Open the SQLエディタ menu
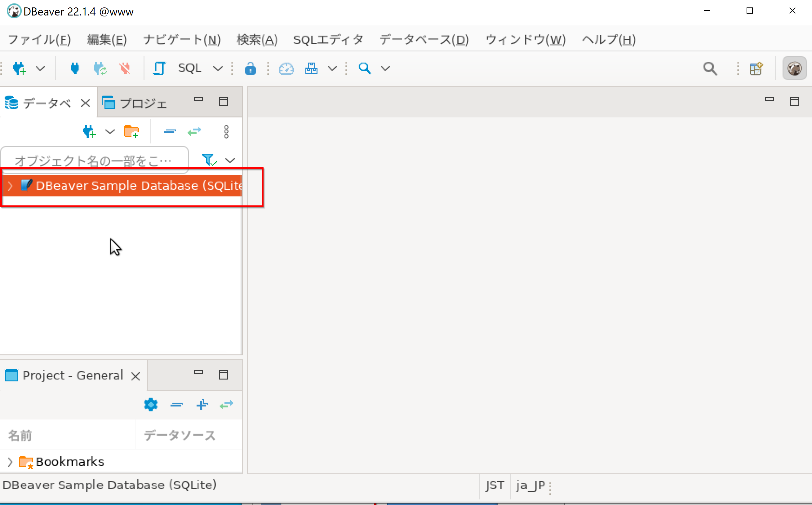The image size is (812, 505). (328, 40)
